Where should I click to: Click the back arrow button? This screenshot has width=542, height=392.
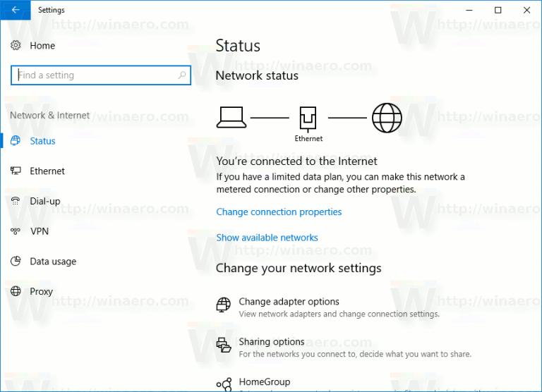(16, 10)
